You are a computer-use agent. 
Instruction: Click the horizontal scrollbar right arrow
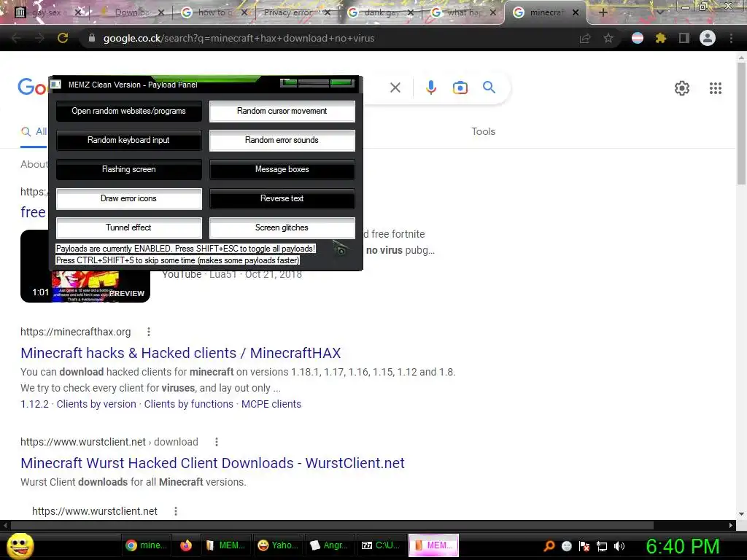coord(731,525)
